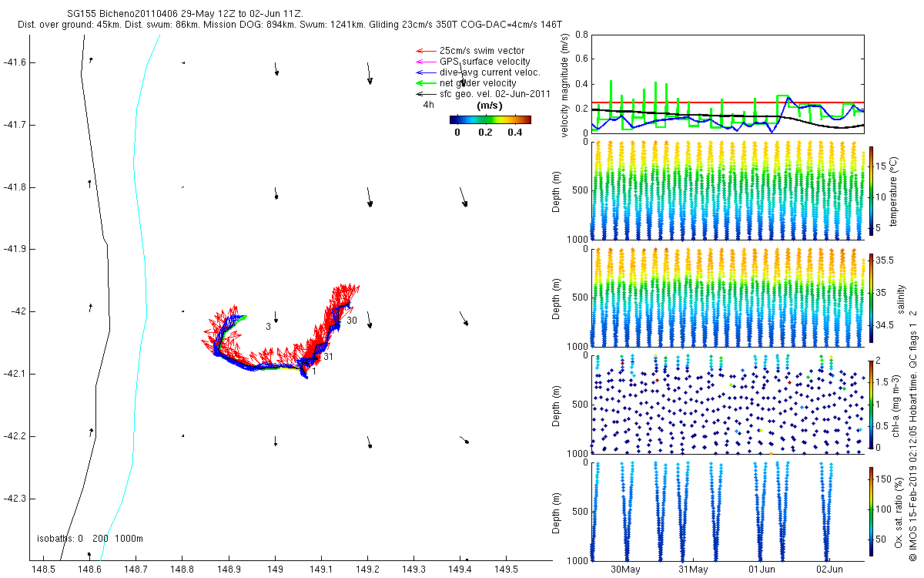The width and height of the screenshot is (924, 578).
Task: Click the dive number '30' label on track
Action: point(351,320)
